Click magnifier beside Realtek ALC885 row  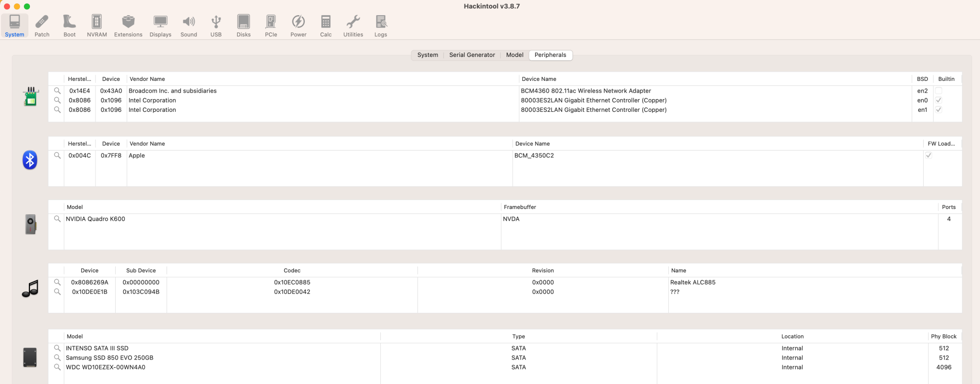coord(57,282)
